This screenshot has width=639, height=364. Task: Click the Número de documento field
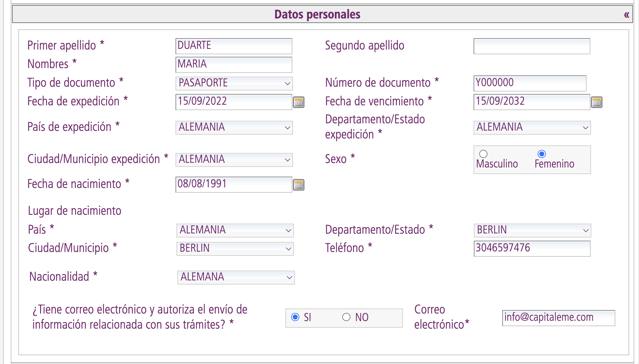(x=529, y=83)
